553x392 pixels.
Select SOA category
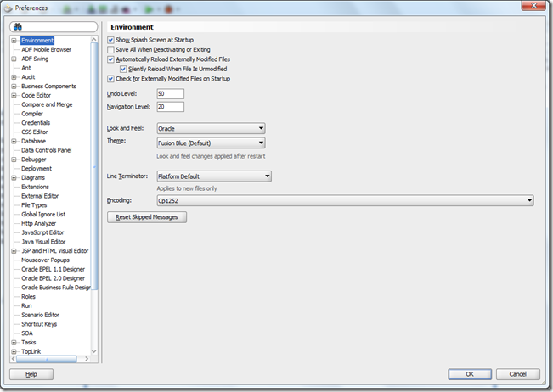[x=27, y=333]
